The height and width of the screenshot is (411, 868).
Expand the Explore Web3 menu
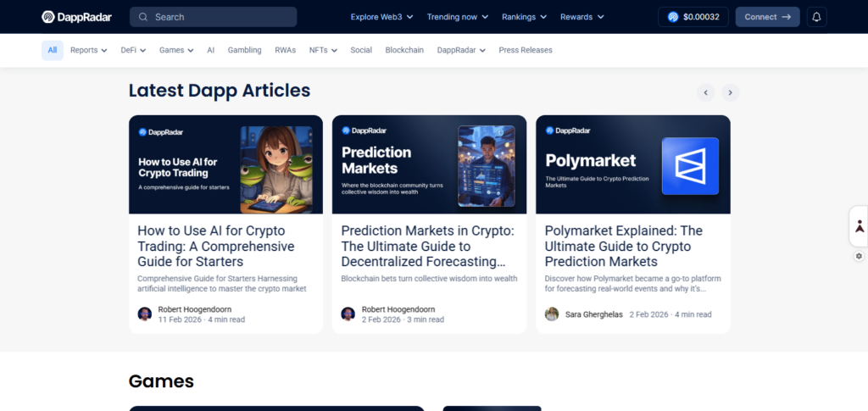tap(382, 17)
